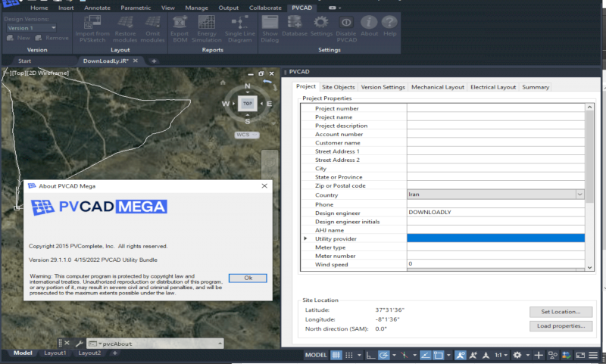
Task: Open the Single Line Diagram tool
Action: click(239, 23)
